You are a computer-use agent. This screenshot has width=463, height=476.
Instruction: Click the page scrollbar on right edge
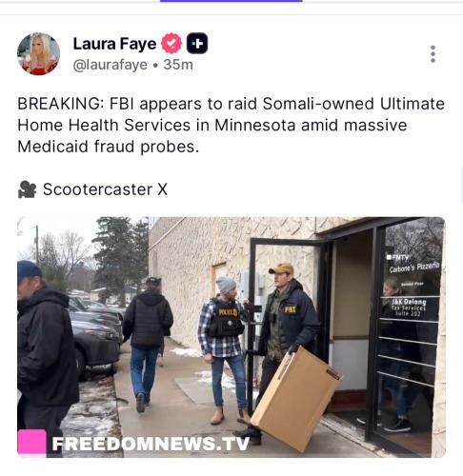point(462,186)
